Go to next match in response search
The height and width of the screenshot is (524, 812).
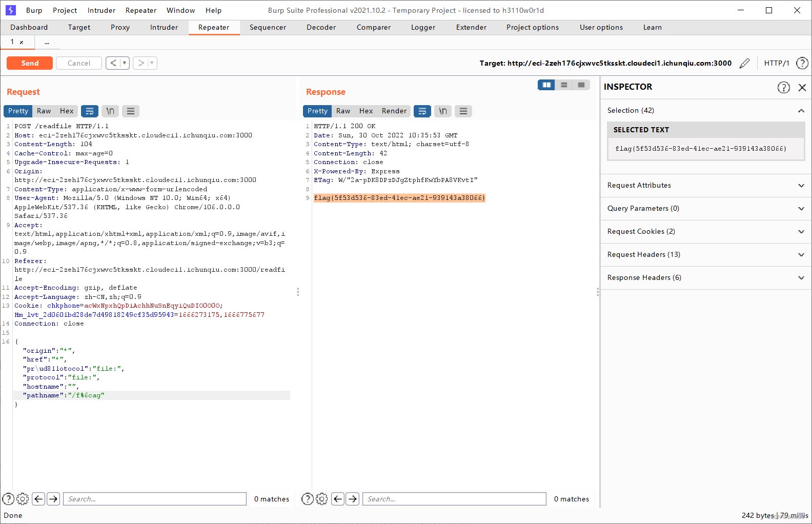point(353,499)
